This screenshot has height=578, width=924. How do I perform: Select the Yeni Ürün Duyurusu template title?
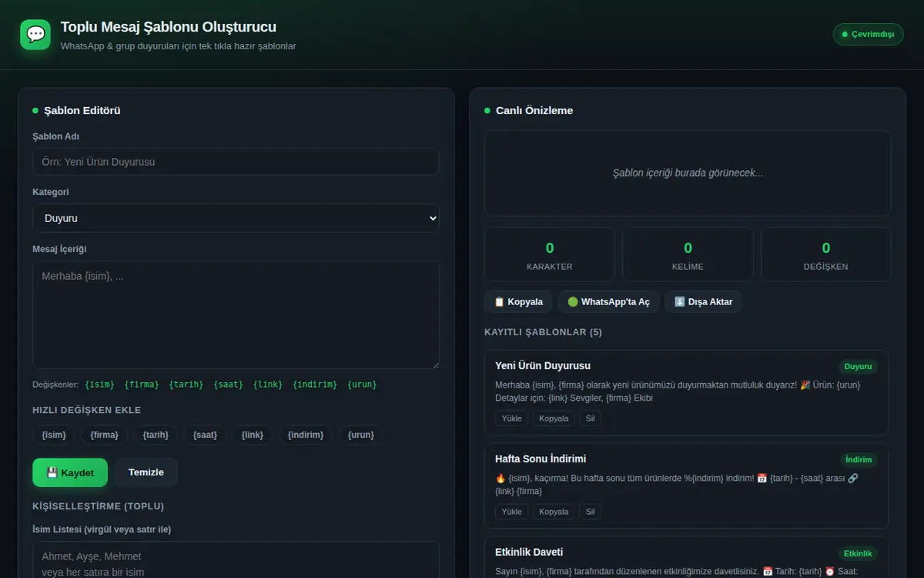(543, 365)
